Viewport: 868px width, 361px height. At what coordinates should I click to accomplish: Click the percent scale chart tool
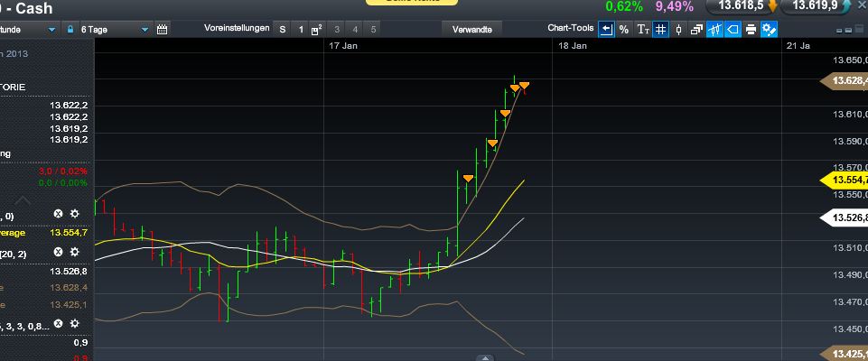point(624,30)
